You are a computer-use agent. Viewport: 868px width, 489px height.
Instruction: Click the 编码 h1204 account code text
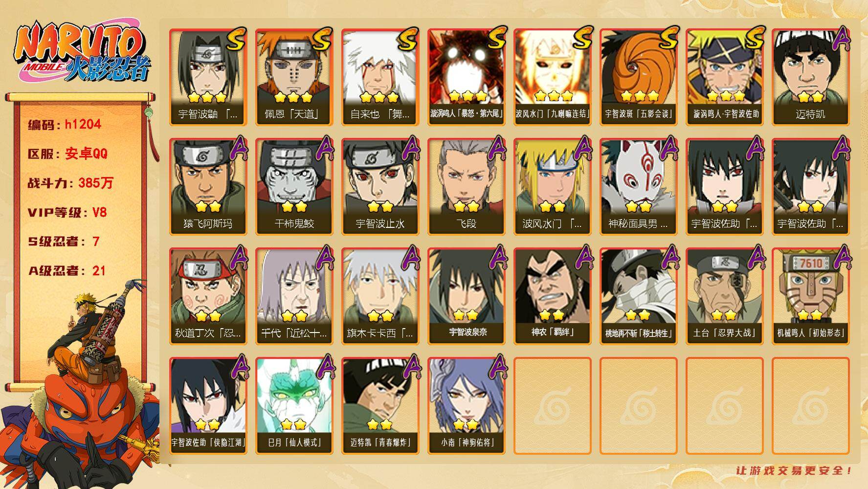[x=65, y=125]
